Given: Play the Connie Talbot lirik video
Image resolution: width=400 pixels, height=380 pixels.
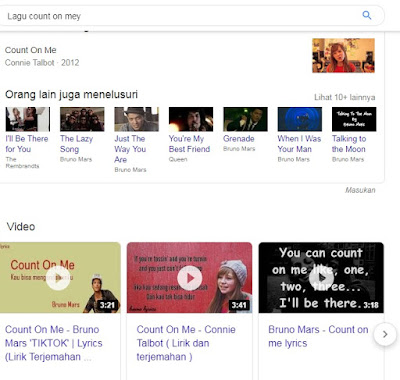Looking at the screenshot, I should point(189,278).
